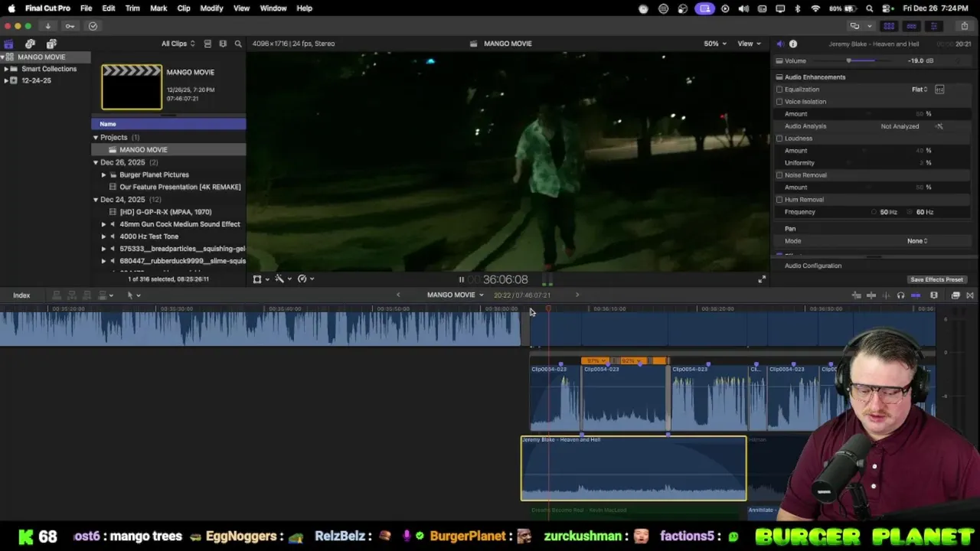Open the browser search magnifier

point(238,44)
